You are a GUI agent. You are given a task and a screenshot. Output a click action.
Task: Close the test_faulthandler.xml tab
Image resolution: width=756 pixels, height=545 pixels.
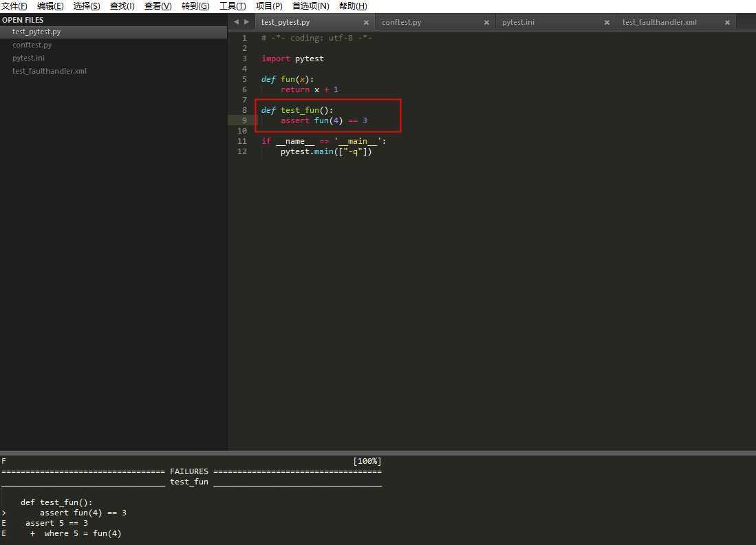coord(727,23)
